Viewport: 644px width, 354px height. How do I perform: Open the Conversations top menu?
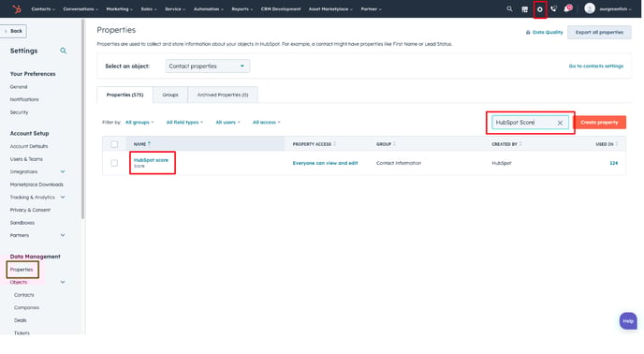(x=80, y=9)
